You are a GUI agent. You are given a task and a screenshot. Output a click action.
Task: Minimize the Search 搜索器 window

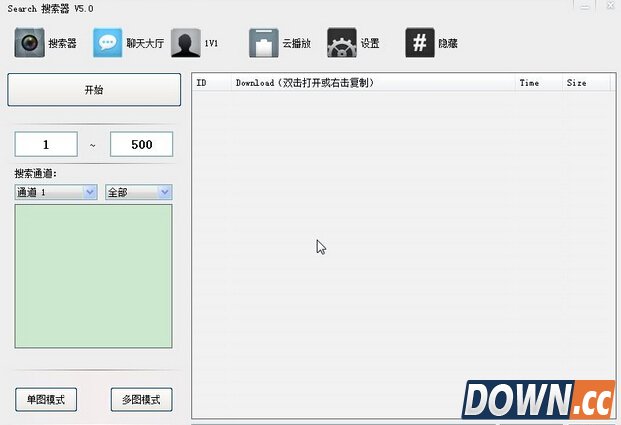(x=585, y=6)
